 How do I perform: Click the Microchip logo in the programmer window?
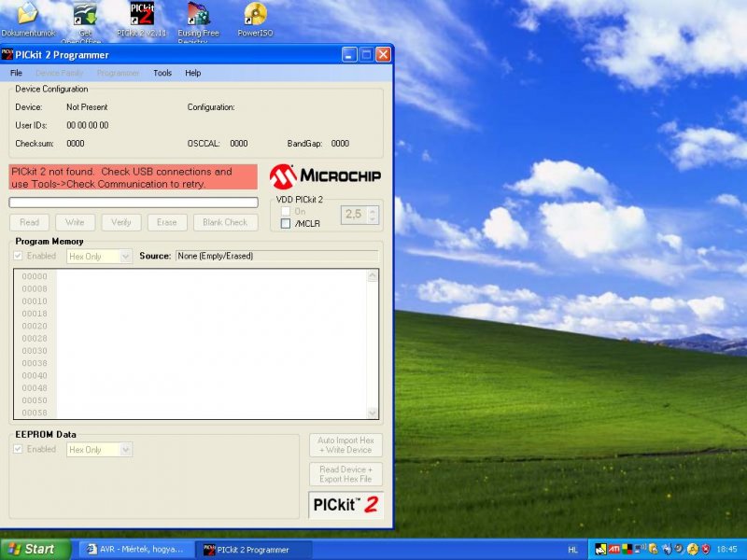(x=325, y=176)
